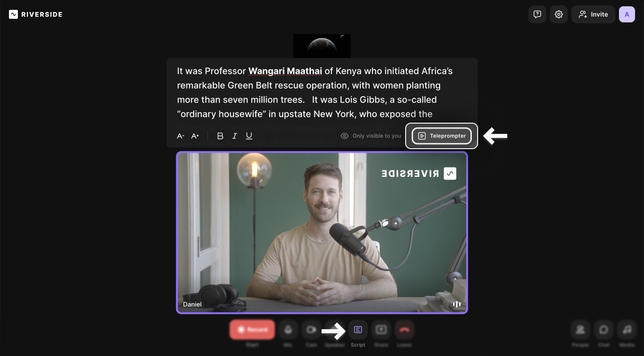Open the Script panel button
This screenshot has width=644, height=356.
[x=358, y=330]
